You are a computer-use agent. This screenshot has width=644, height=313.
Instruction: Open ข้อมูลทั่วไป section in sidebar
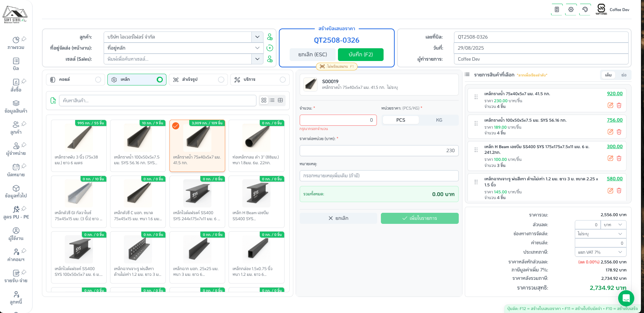point(16,192)
